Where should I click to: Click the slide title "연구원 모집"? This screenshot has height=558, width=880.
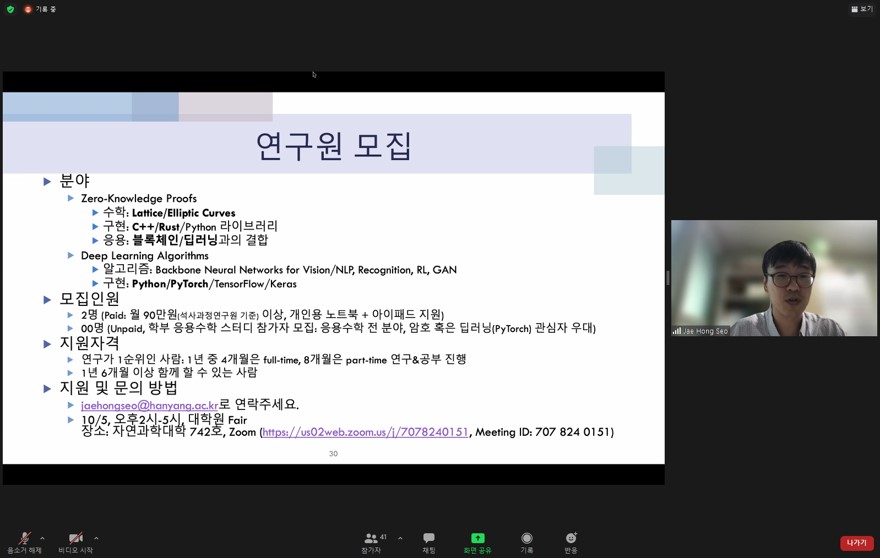(334, 146)
